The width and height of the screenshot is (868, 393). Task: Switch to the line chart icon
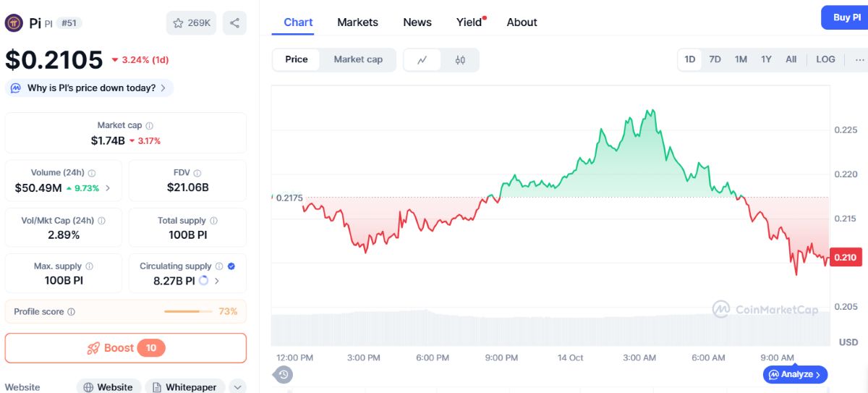tap(423, 60)
